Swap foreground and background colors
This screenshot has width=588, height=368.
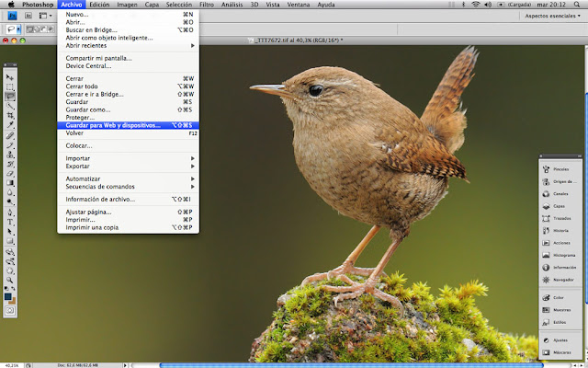tap(14, 288)
